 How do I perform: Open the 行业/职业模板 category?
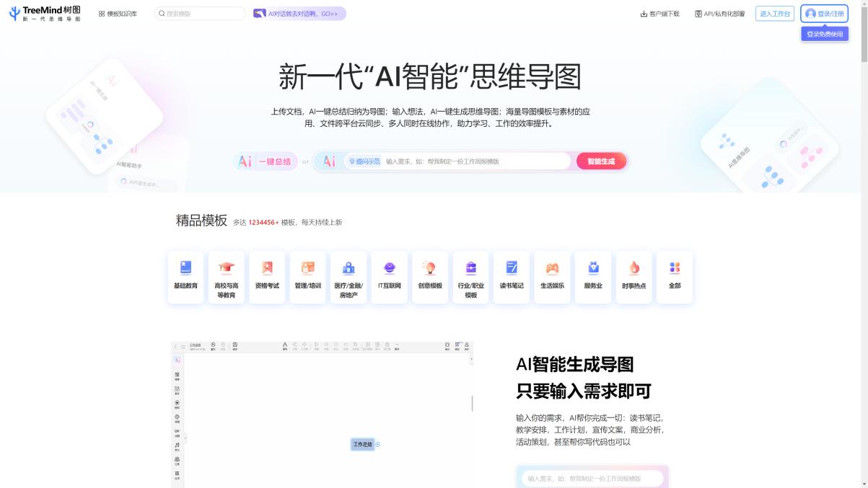[x=471, y=277]
